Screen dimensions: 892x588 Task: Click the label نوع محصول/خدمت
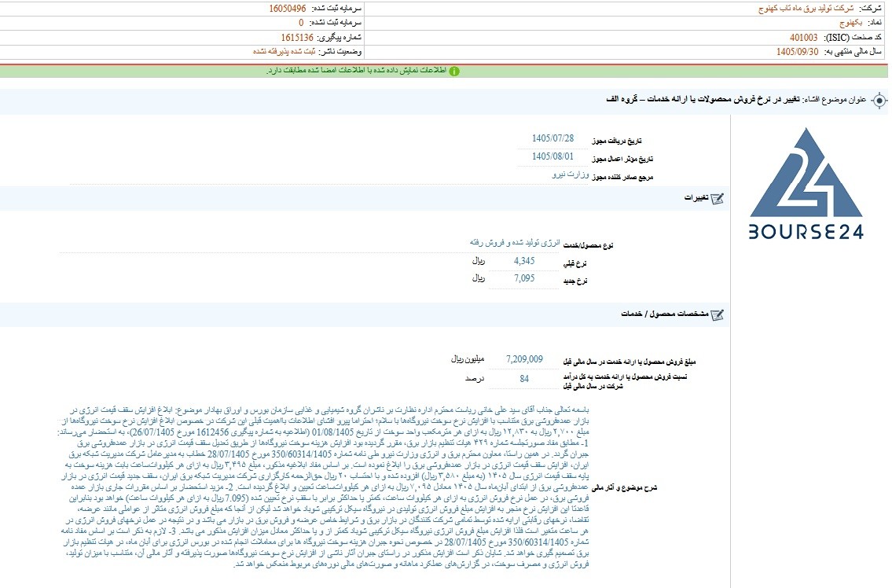click(x=588, y=245)
